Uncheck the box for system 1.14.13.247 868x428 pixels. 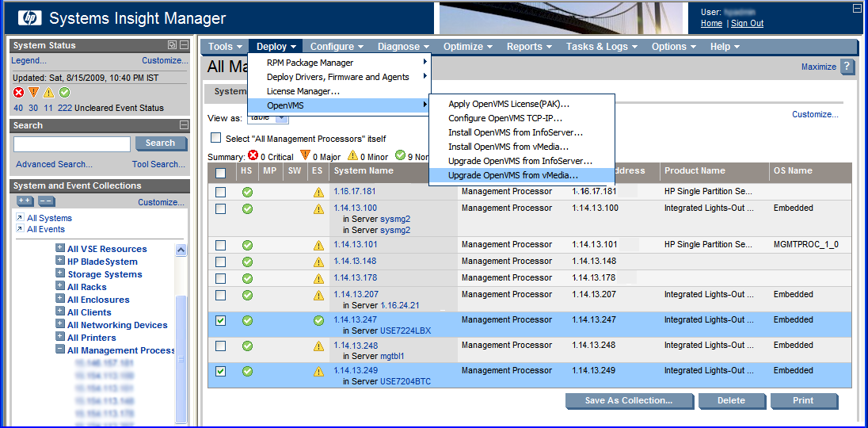point(220,320)
